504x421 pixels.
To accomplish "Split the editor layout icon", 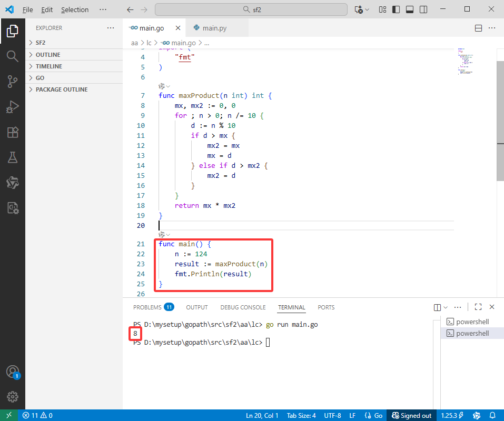I will pyautogui.click(x=478, y=28).
